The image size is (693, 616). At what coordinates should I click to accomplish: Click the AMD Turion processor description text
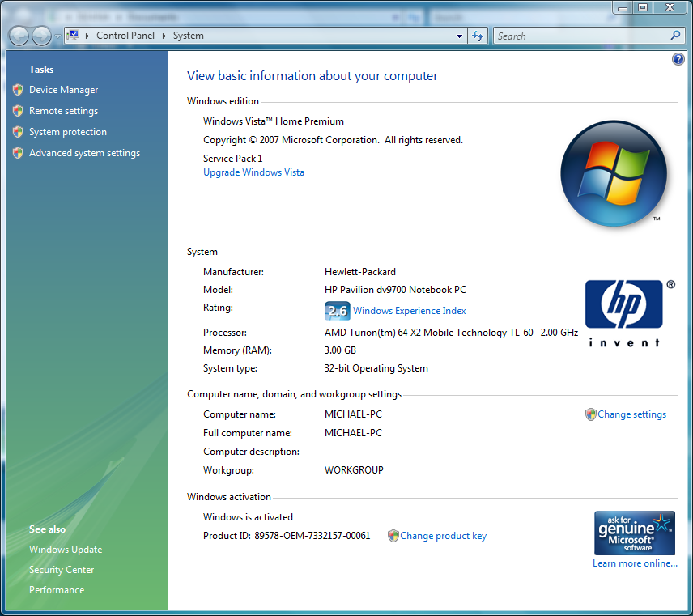[x=451, y=333]
